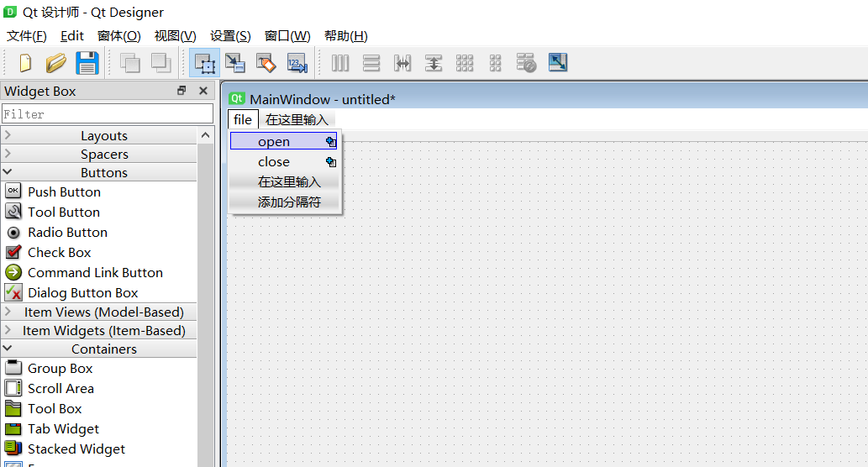Click Lay Out Horizontally icon
The width and height of the screenshot is (868, 467).
point(340,63)
